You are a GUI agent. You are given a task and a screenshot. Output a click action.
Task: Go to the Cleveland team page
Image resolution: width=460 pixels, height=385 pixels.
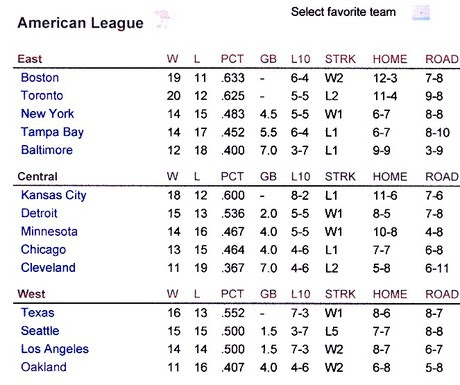48,268
